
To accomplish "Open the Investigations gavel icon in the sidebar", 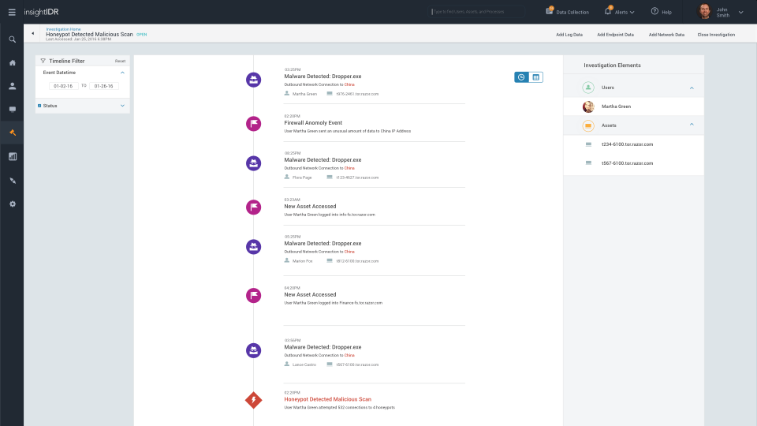I will (x=12, y=133).
